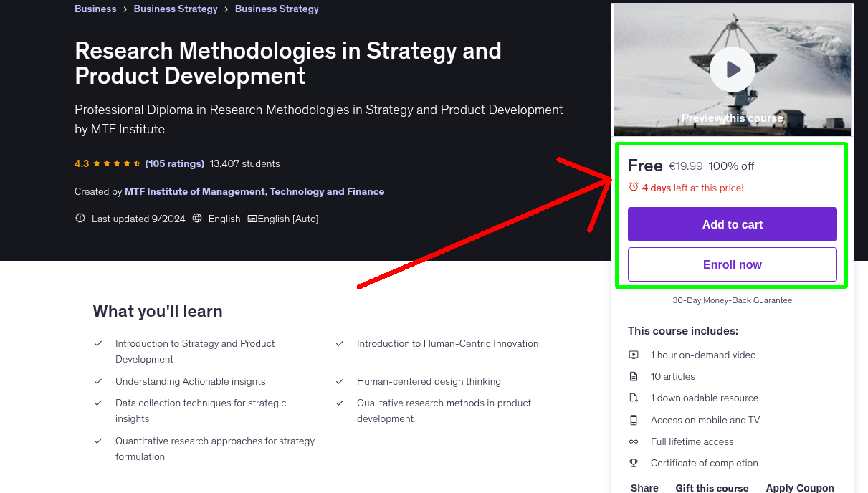
Task: Add the course to cart
Action: click(x=733, y=224)
